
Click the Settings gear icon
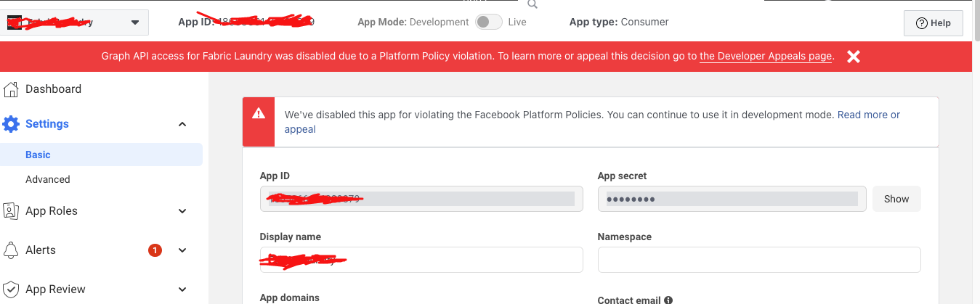tap(10, 124)
